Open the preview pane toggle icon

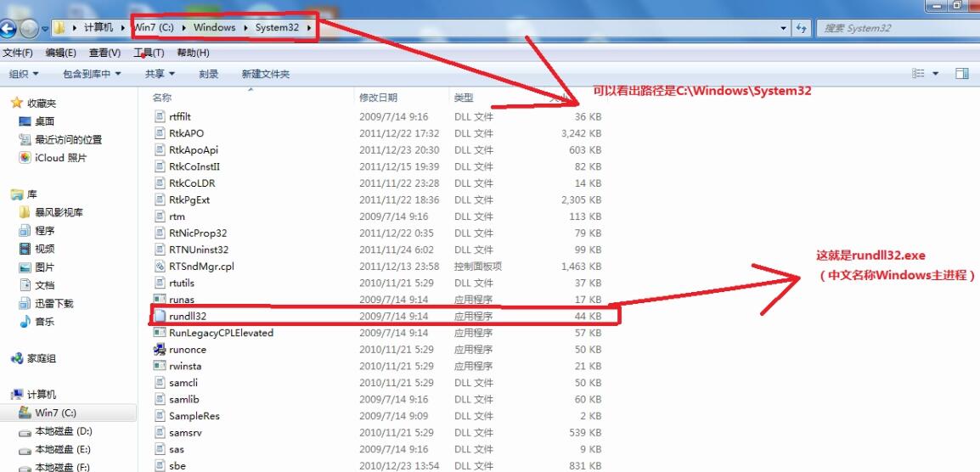click(961, 74)
